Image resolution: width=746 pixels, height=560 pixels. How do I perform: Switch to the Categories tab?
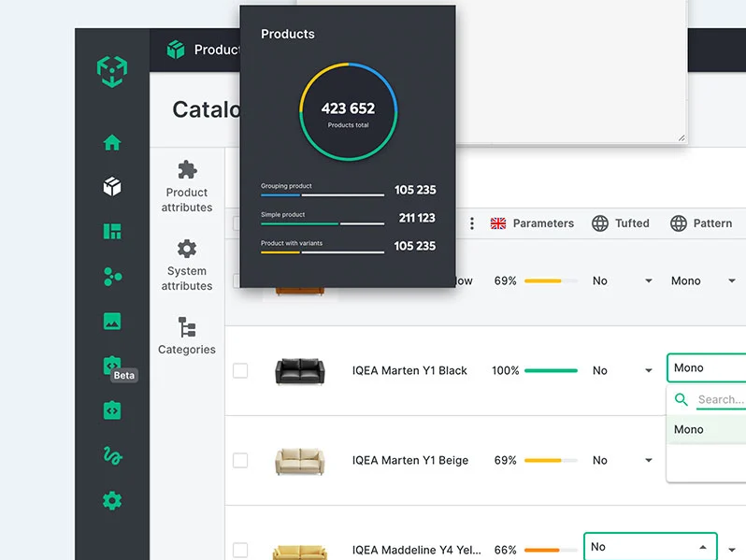click(x=187, y=335)
